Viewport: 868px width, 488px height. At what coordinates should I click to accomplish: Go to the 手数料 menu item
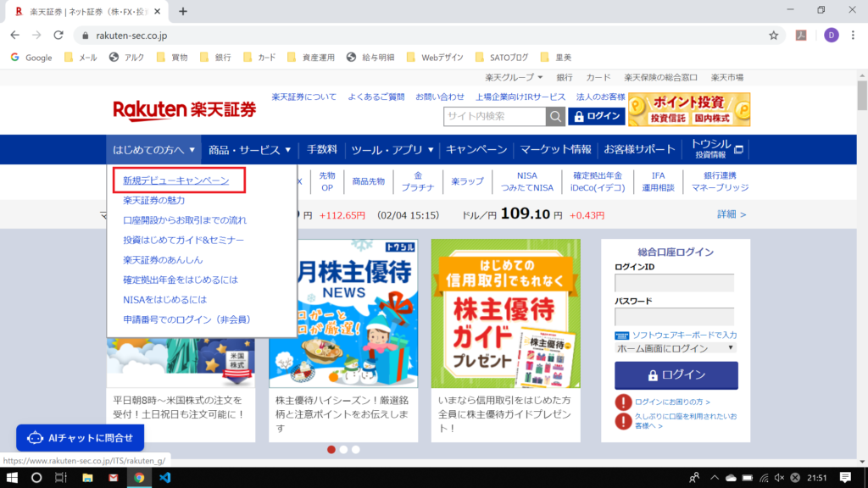click(321, 149)
